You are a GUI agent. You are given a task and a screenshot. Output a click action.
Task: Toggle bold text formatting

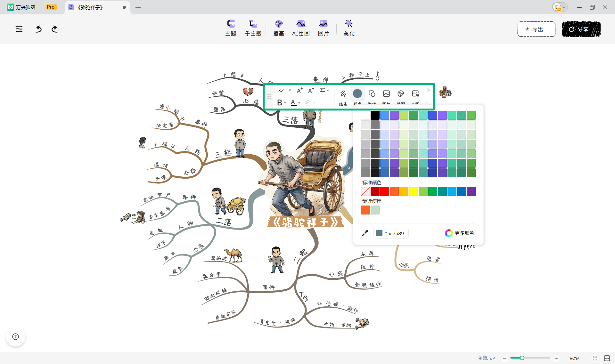click(280, 103)
